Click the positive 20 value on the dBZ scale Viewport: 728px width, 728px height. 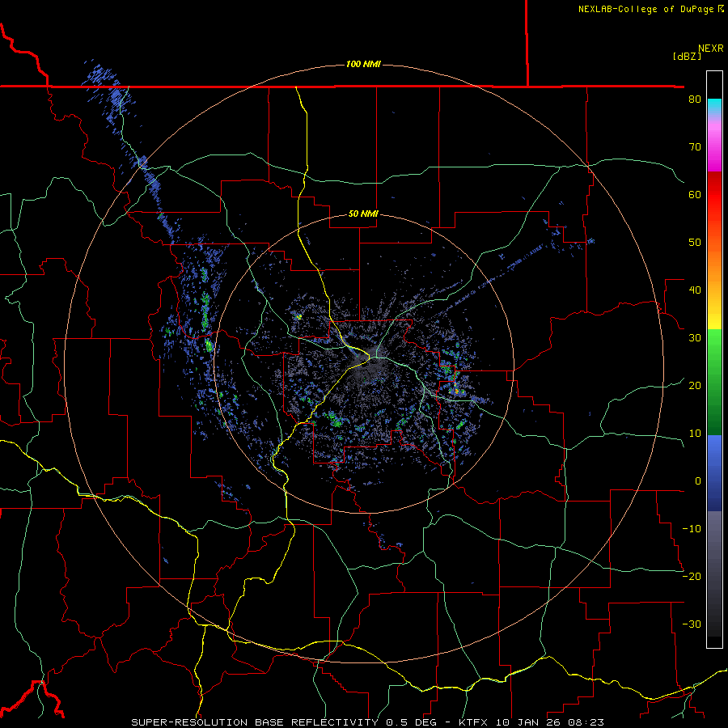tap(695, 386)
